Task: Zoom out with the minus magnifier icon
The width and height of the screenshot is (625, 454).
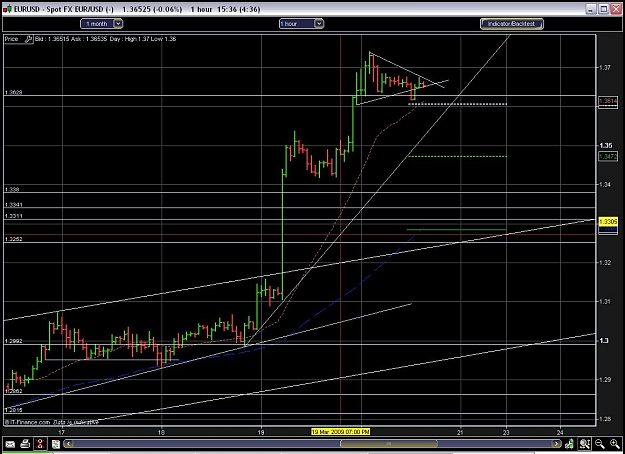Action: pyautogui.click(x=599, y=444)
